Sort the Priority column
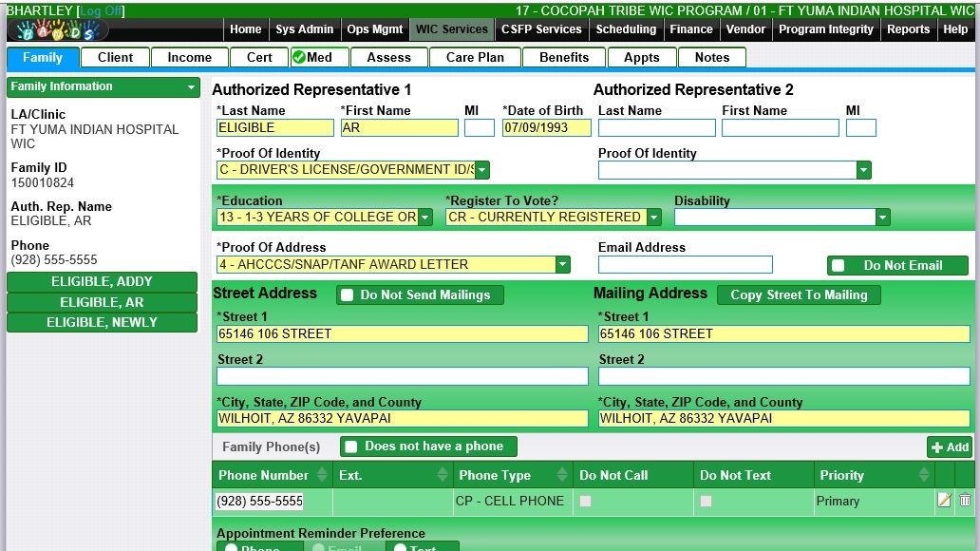The image size is (980, 551). pos(923,475)
